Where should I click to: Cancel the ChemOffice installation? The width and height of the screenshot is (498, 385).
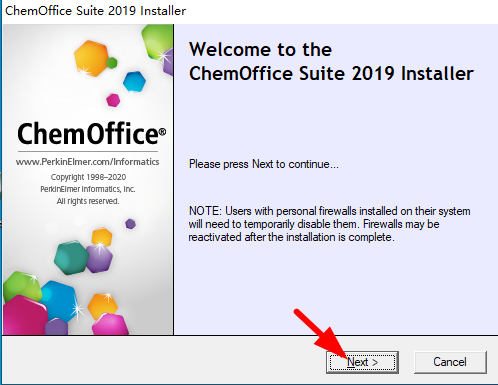[450, 362]
